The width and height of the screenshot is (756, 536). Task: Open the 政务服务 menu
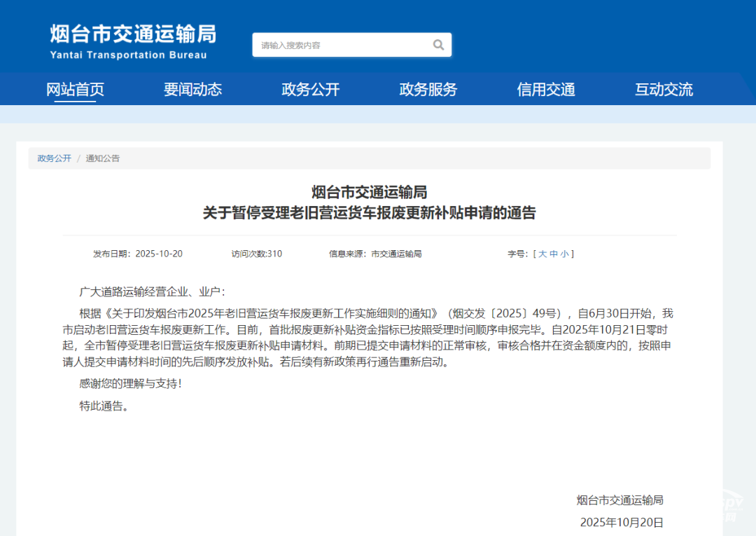[428, 89]
